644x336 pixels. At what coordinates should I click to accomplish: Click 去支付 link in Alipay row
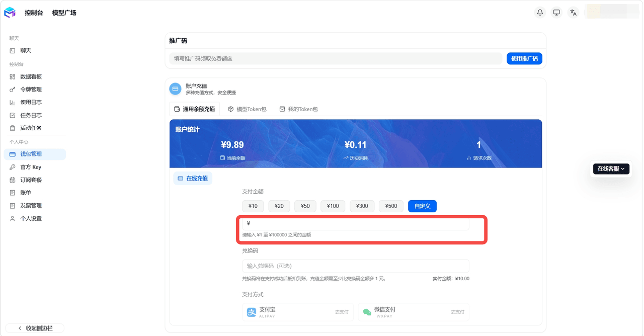tap(342, 312)
